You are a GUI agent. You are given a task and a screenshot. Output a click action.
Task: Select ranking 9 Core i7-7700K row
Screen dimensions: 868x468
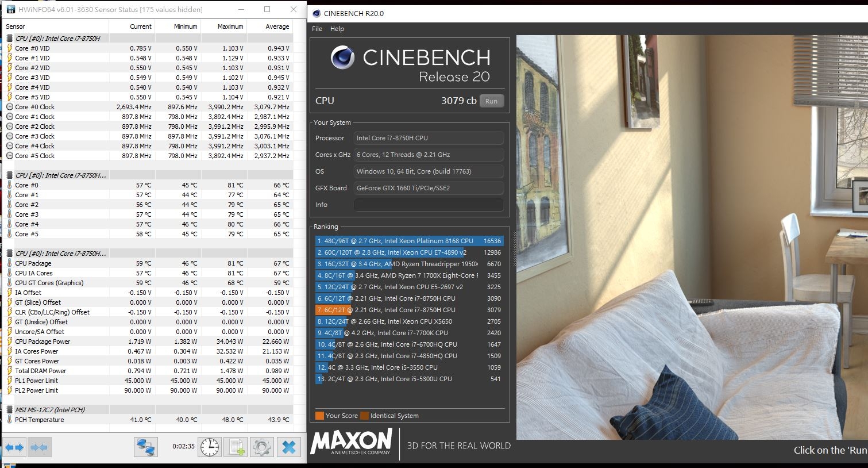click(x=409, y=333)
